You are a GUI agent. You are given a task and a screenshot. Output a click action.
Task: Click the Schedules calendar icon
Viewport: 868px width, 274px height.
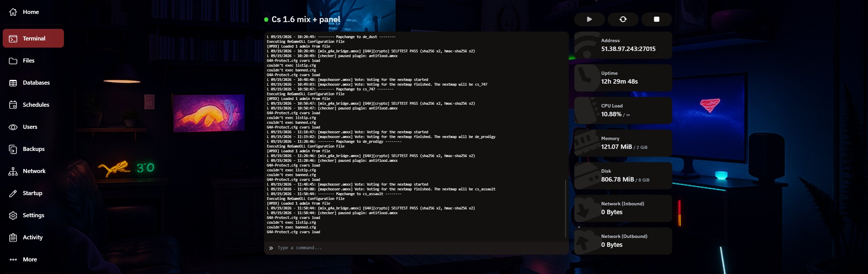pyautogui.click(x=13, y=105)
